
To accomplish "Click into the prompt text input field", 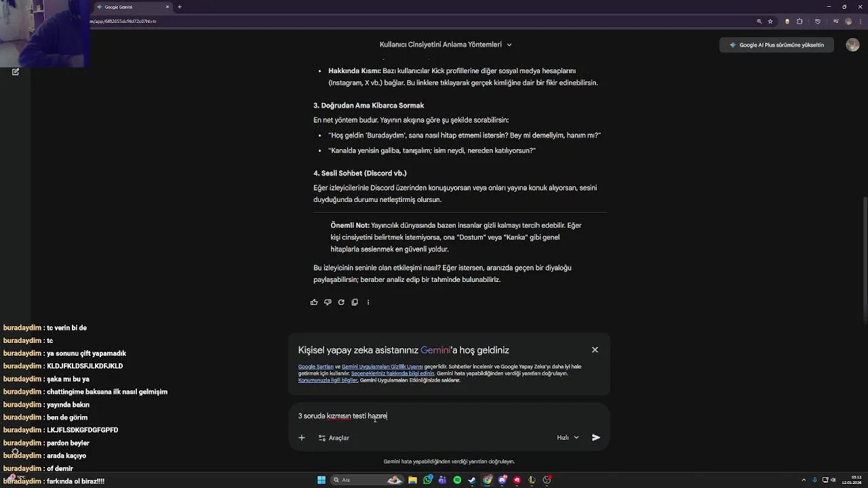I will click(448, 416).
